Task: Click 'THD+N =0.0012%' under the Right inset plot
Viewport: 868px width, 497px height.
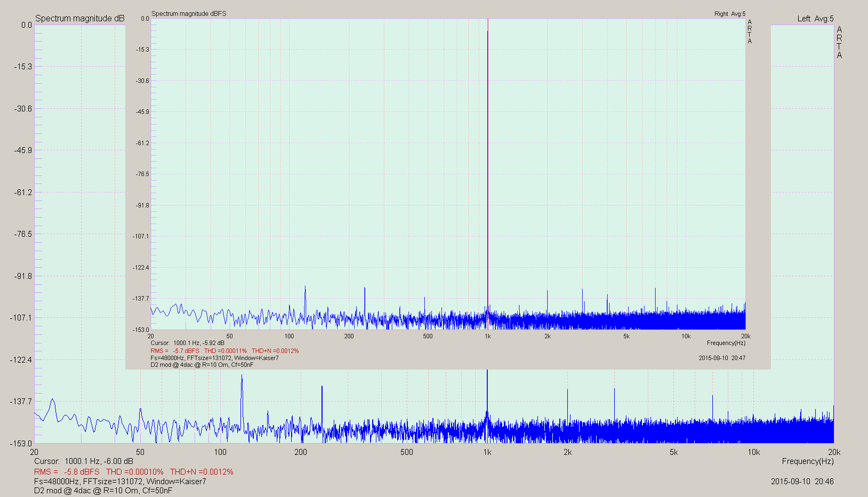Action: 275,351
